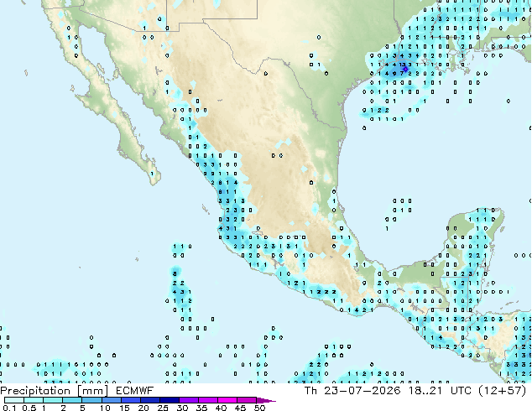Select the legend swatch between 35 and 40
Screen dimensions: 532x411
208,400
